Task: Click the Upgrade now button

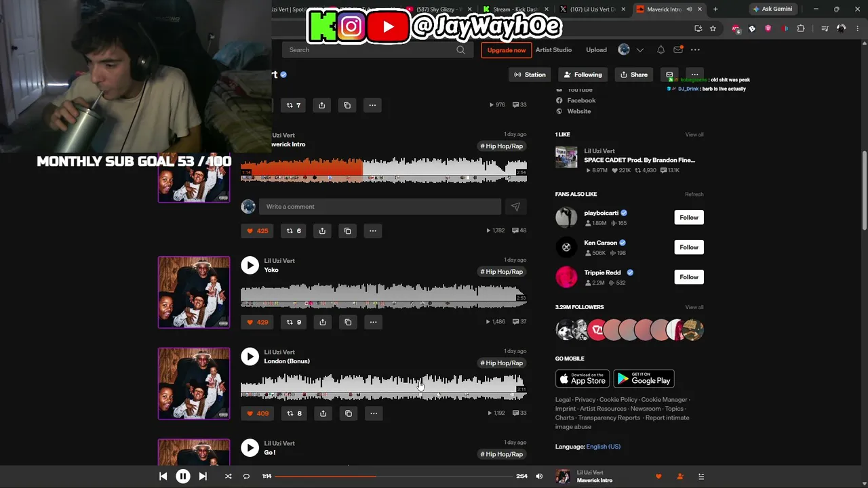Action: 507,50
